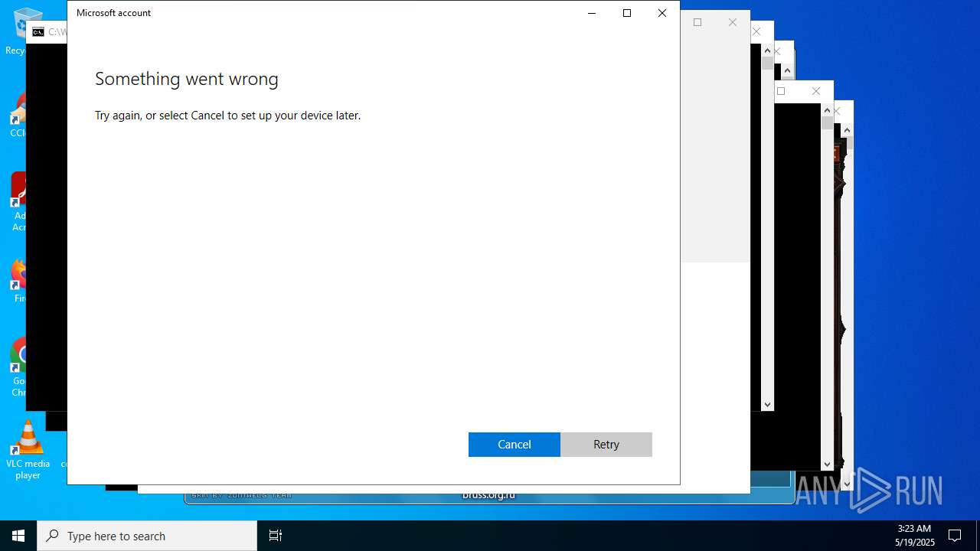Select the VLC media player desktop icon

[28, 450]
